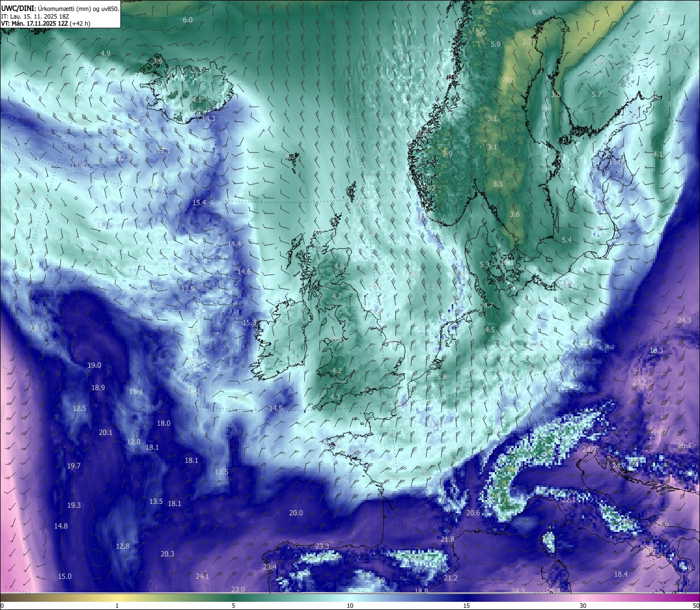The image size is (700, 610).
Task: Click the 18.9 map value
Action: pyautogui.click(x=98, y=387)
